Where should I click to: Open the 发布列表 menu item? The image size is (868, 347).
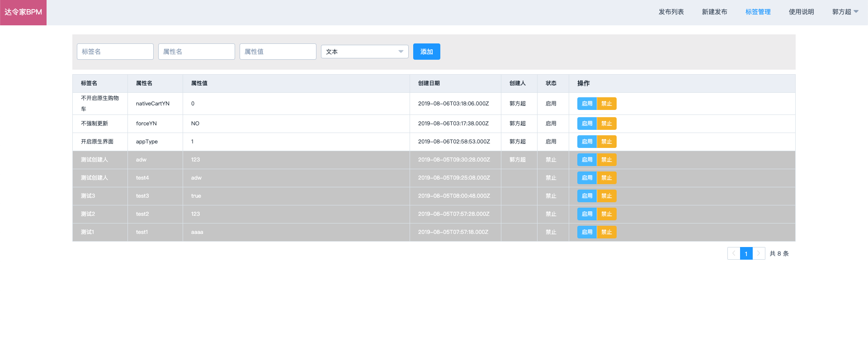[671, 12]
